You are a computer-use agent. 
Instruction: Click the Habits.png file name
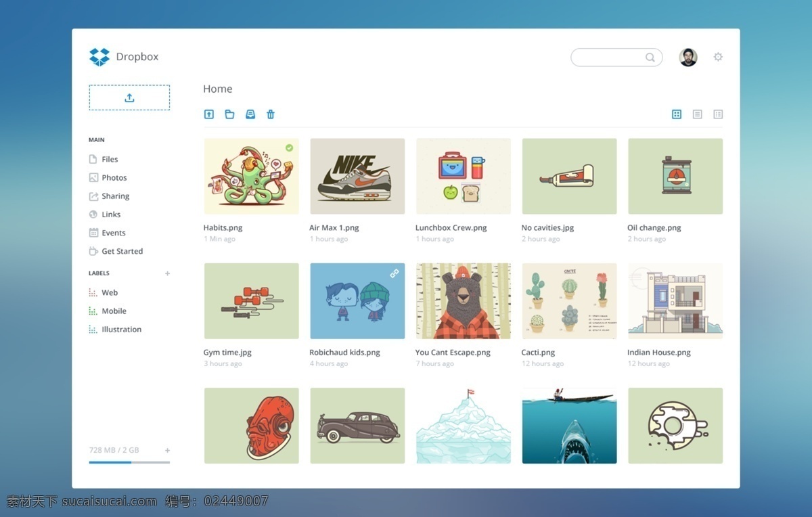pos(223,228)
